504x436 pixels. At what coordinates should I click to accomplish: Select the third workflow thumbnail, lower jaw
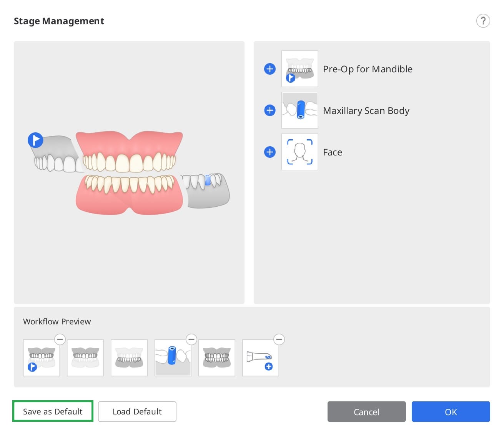coord(129,358)
